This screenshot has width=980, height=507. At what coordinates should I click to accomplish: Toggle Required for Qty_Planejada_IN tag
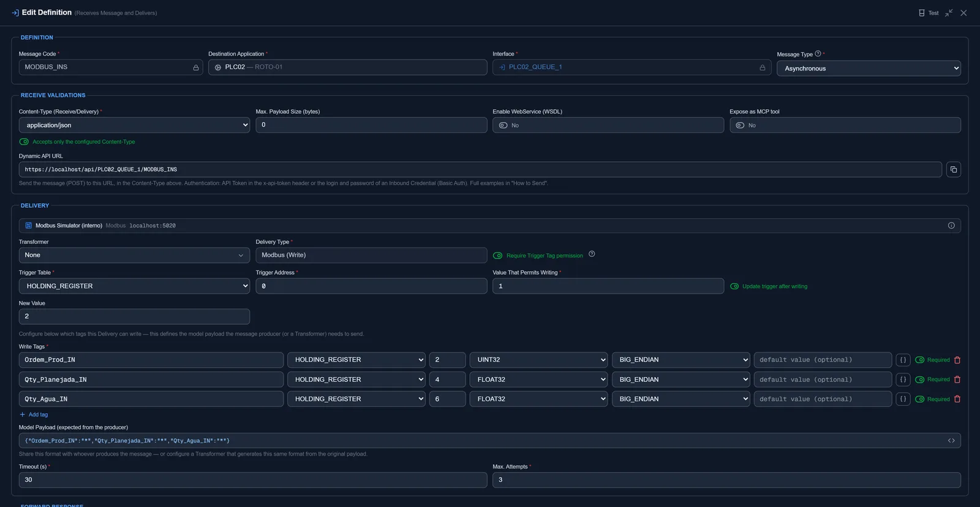(919, 379)
